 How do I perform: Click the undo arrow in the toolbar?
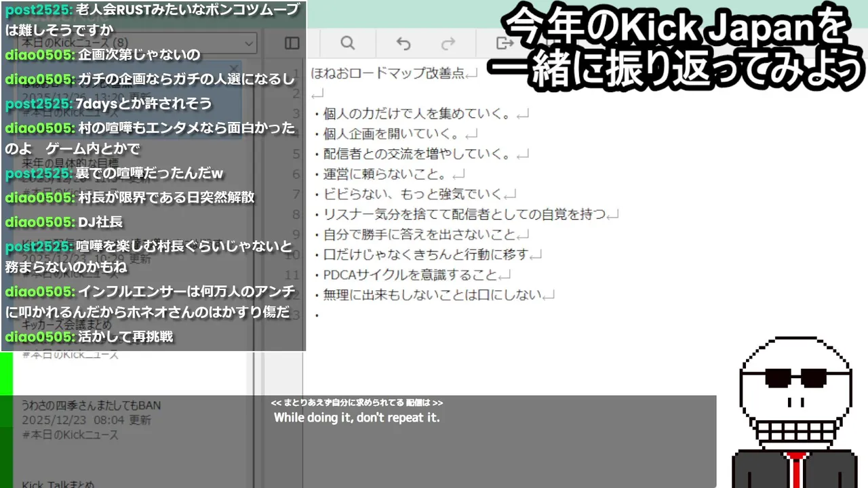(x=403, y=43)
